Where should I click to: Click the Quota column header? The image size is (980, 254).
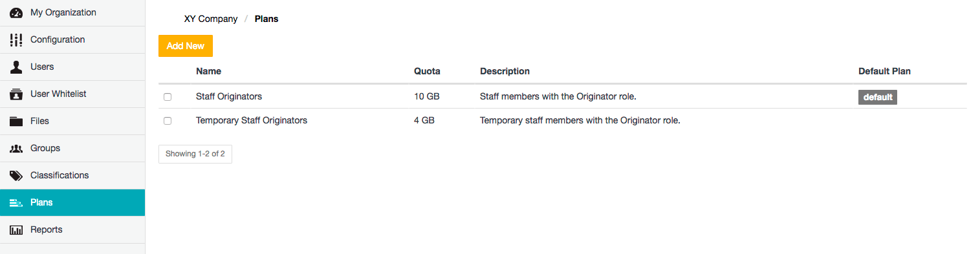tap(427, 71)
